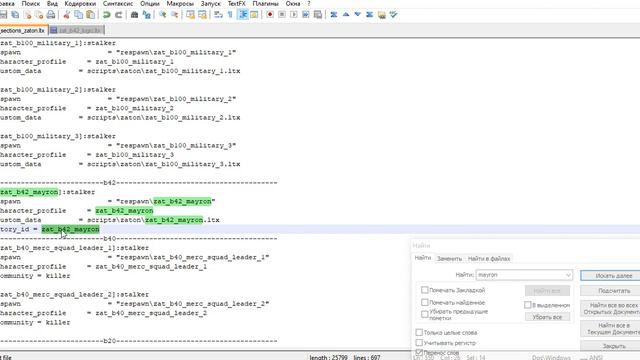Image resolution: width=640 pixels, height=360 pixels.
Task: Toggle the highlighted indent guide icon
Action: pos(242,15)
